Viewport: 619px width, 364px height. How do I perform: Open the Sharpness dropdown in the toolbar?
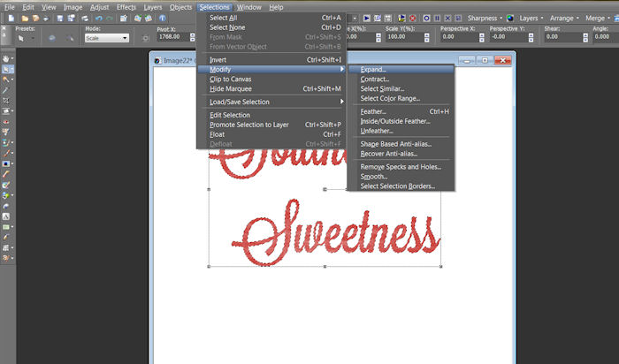point(481,18)
